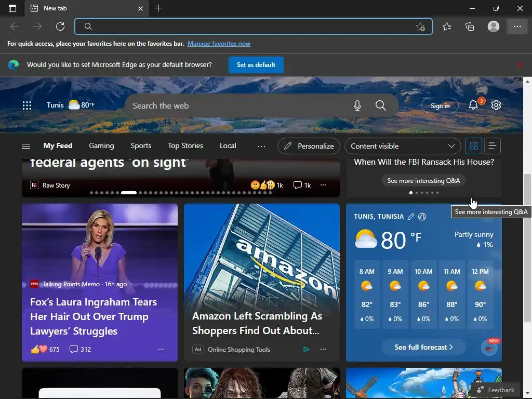Dismiss the default browser prompt
This screenshot has width=532, height=399.
point(520,65)
